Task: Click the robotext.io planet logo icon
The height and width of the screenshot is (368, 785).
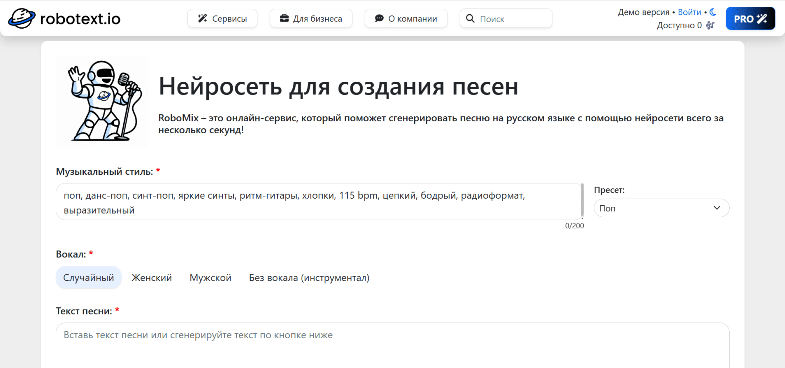Action: pyautogui.click(x=22, y=19)
